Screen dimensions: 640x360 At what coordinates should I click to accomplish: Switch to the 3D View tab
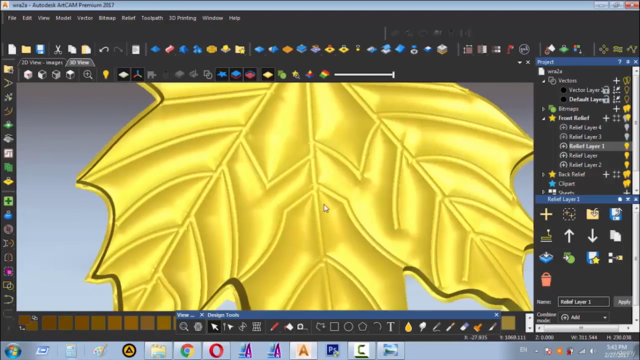pyautogui.click(x=80, y=62)
